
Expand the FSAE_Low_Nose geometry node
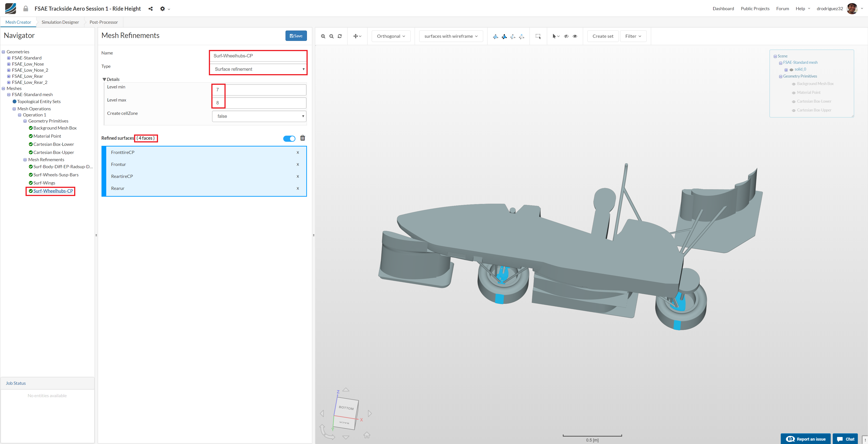tap(9, 64)
